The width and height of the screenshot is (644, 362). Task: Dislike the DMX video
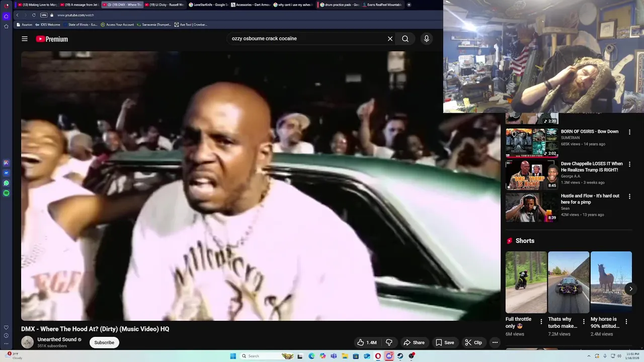coord(389,342)
